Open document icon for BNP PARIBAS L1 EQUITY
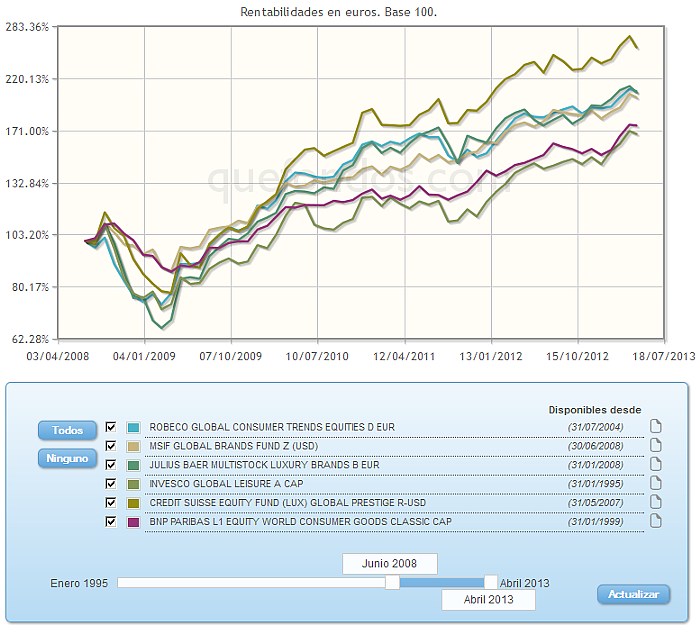The height and width of the screenshot is (625, 700). click(655, 521)
